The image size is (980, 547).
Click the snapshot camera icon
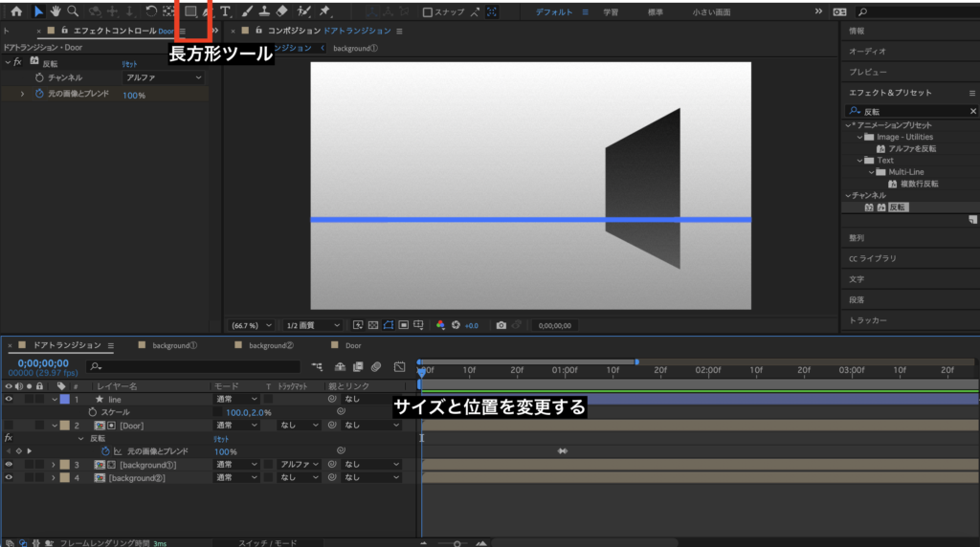pyautogui.click(x=501, y=325)
